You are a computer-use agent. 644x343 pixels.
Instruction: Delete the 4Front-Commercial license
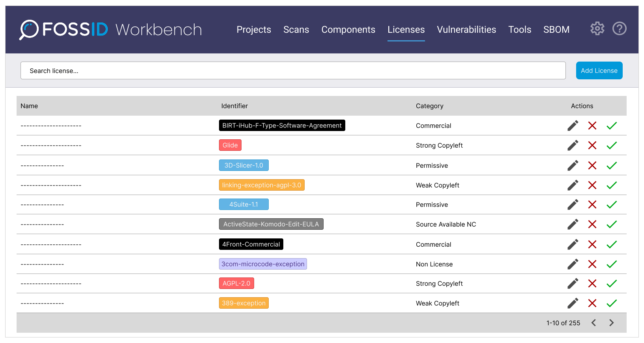coord(592,244)
